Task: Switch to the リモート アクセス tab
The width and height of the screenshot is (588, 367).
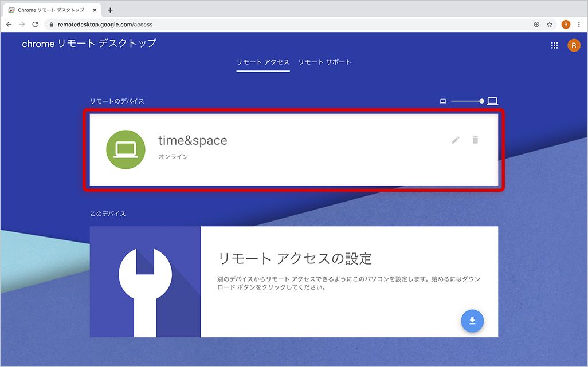Action: coord(263,62)
